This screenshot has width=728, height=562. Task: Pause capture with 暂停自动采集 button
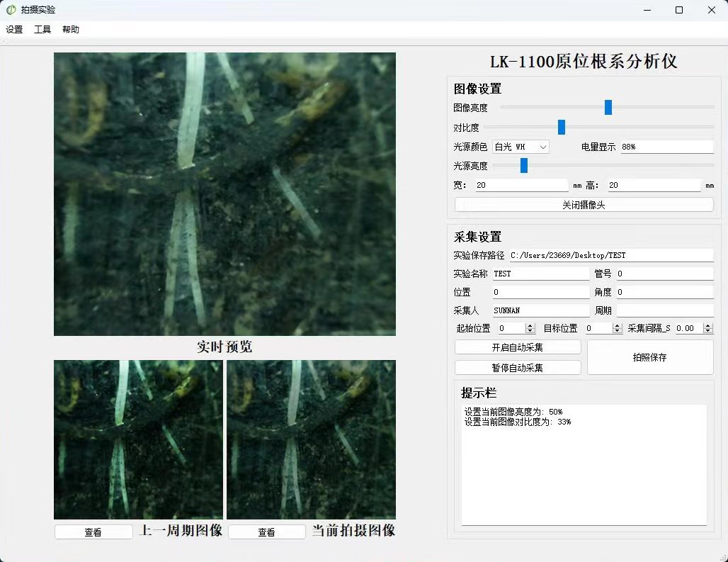518,368
